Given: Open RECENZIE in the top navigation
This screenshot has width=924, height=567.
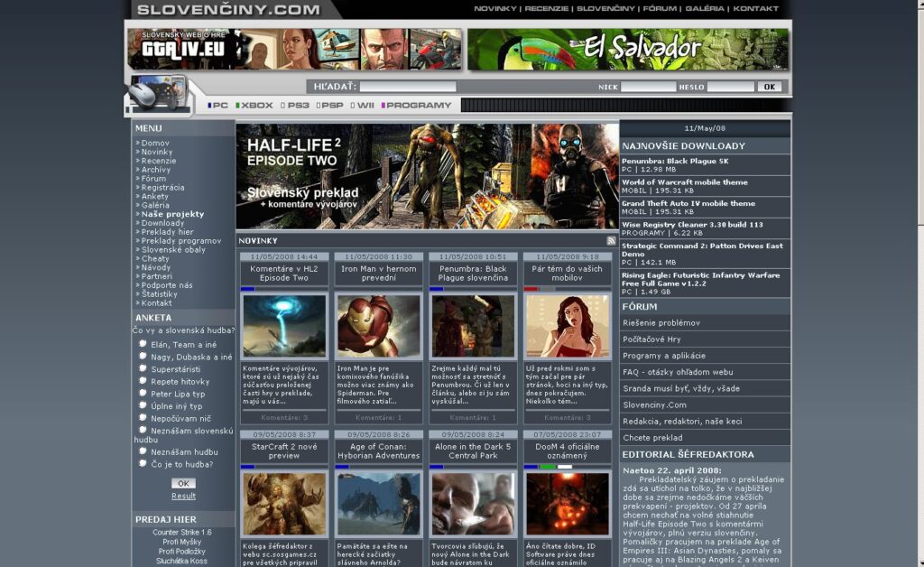Looking at the screenshot, I should coord(546,9).
